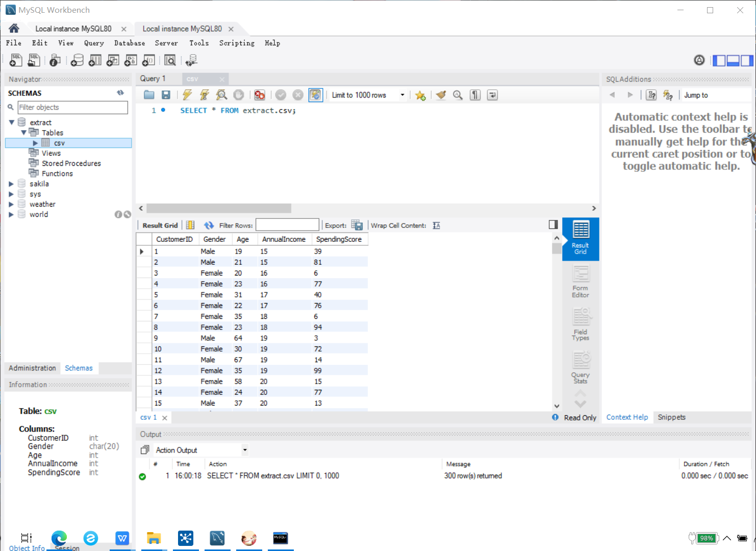
Task: Close the csv 1 result tab
Action: tap(164, 418)
